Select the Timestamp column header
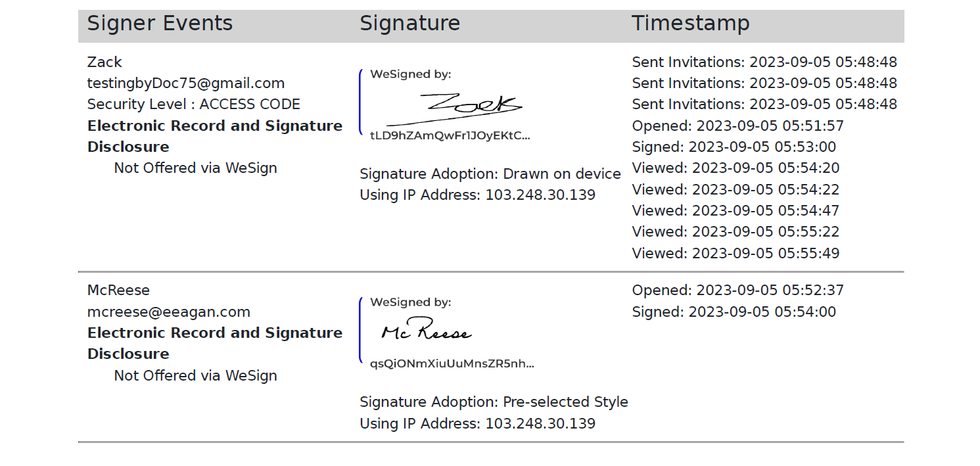 click(x=690, y=24)
